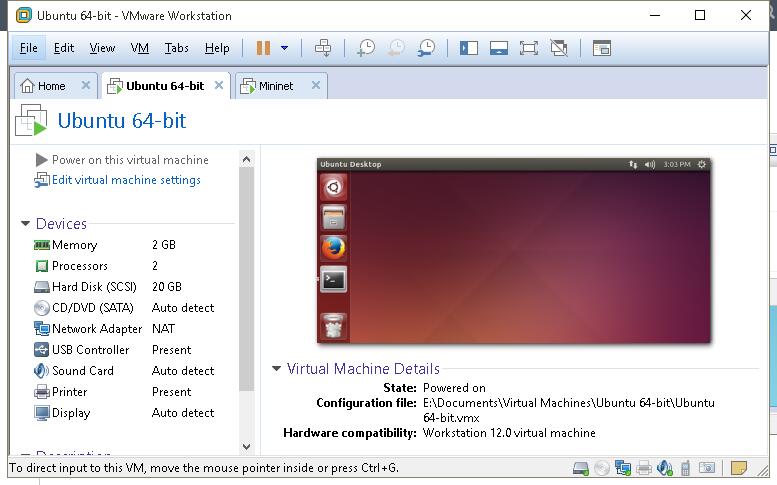Toggle the library sidebar view icon
777x485 pixels.
click(x=468, y=48)
